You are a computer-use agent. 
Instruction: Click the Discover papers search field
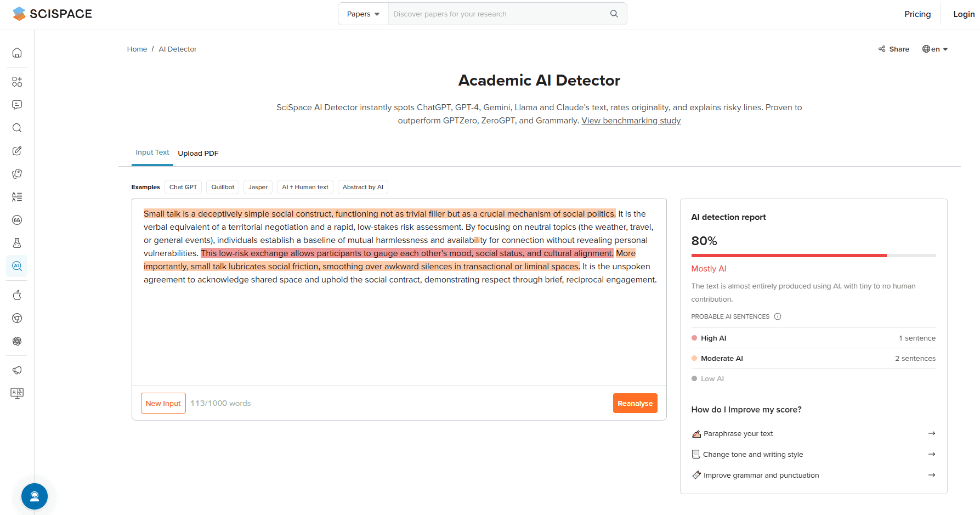498,14
